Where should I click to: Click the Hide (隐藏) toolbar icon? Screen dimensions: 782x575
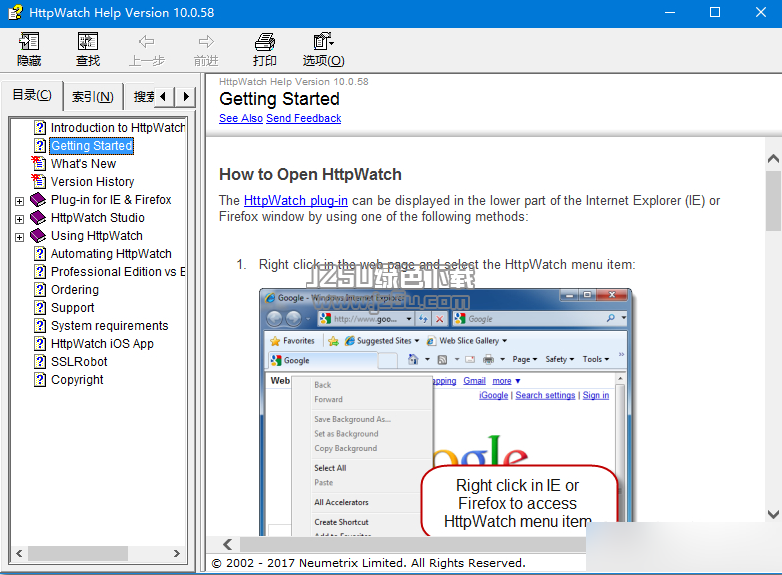29,41
